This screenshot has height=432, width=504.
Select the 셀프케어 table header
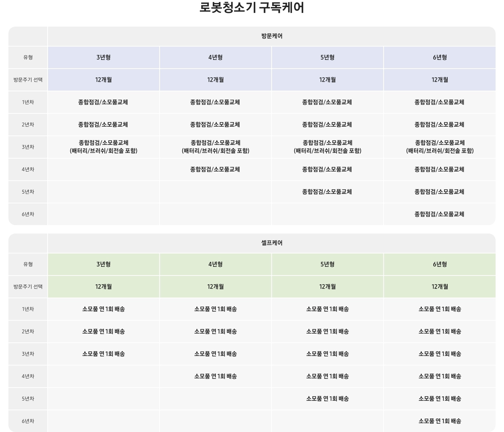tap(272, 243)
